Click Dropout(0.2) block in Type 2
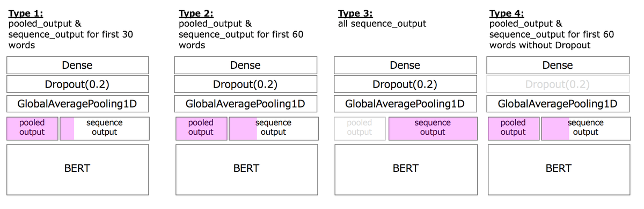This screenshot has width=644, height=209. coord(245,84)
